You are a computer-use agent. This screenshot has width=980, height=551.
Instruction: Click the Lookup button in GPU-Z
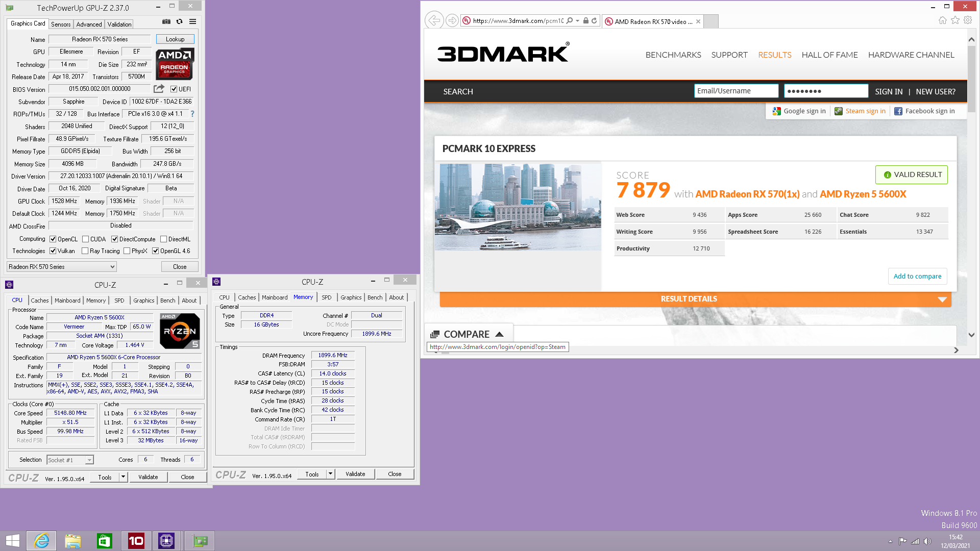click(x=175, y=39)
